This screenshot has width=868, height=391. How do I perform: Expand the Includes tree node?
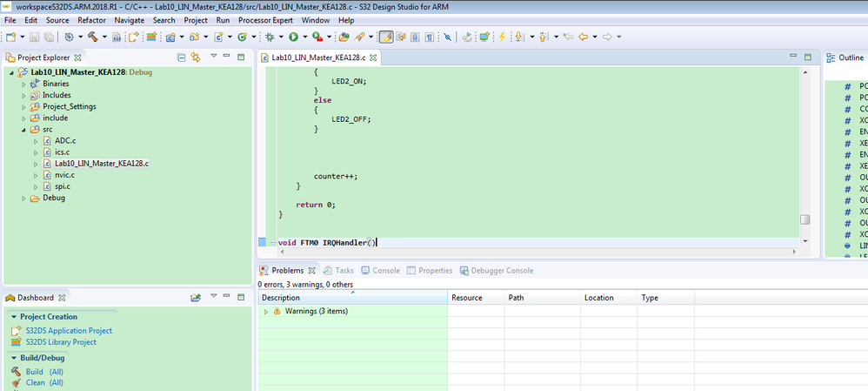23,96
